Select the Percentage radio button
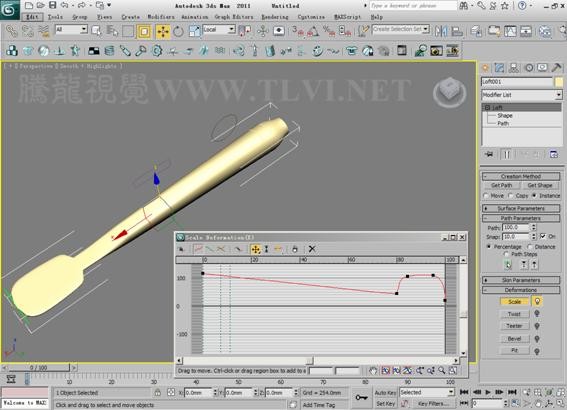Screen dimensions: 567x410 489,247
